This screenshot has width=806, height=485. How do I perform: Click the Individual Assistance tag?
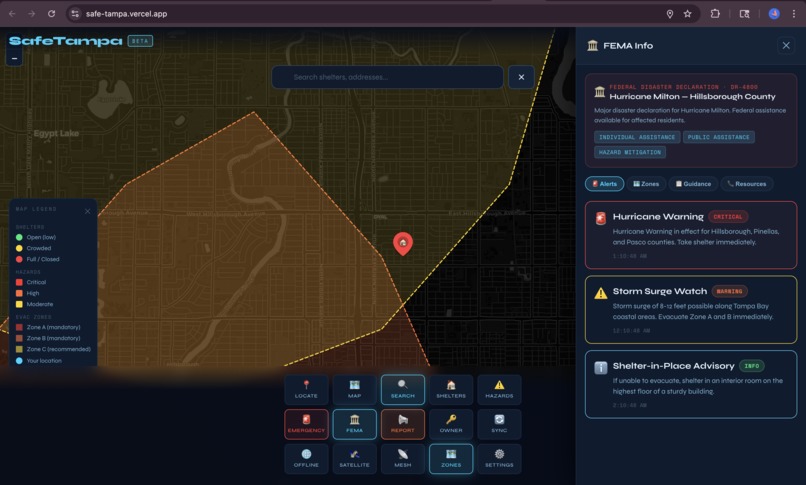click(637, 137)
